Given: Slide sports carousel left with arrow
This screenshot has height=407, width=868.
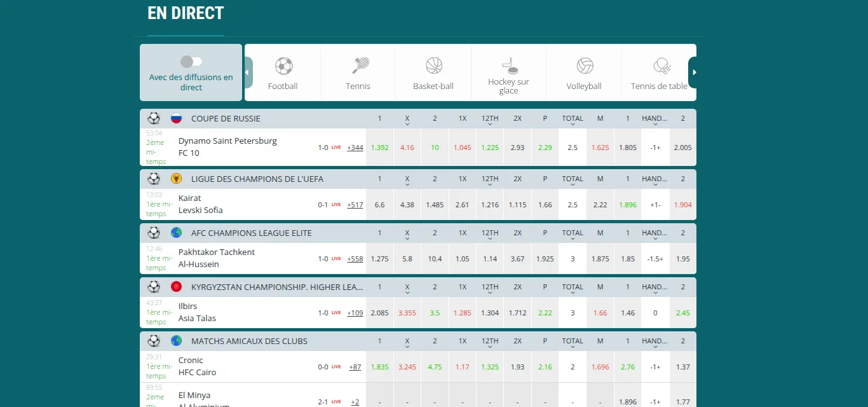Looking at the screenshot, I should point(248,72).
